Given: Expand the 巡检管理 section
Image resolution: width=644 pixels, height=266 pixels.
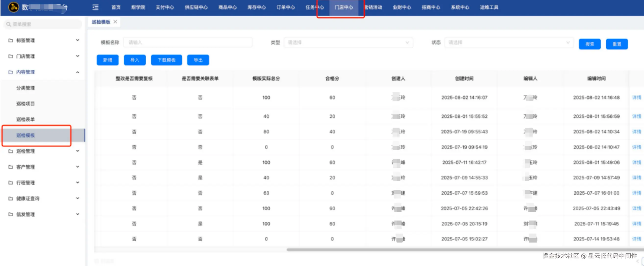Looking at the screenshot, I should point(77,151).
